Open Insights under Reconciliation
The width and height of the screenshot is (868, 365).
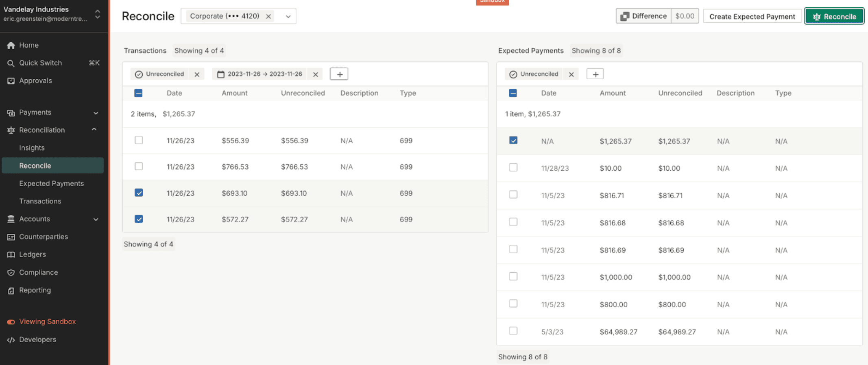[32, 148]
